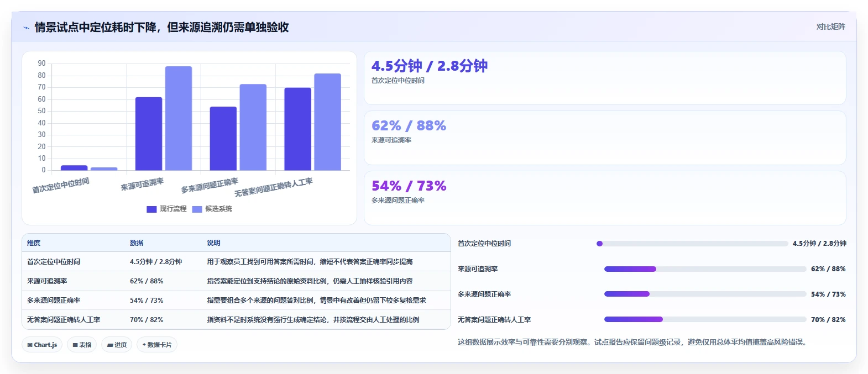Click the 无答案问题正确转人工率 progress bar

705,320
